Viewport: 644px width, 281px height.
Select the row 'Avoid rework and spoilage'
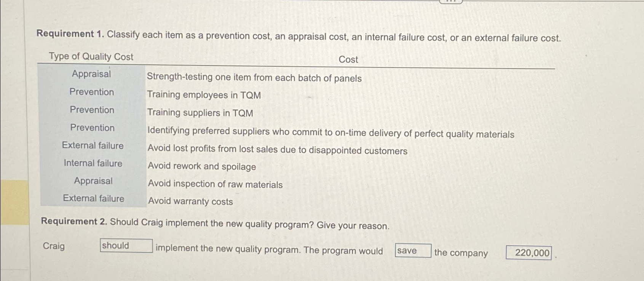201,166
